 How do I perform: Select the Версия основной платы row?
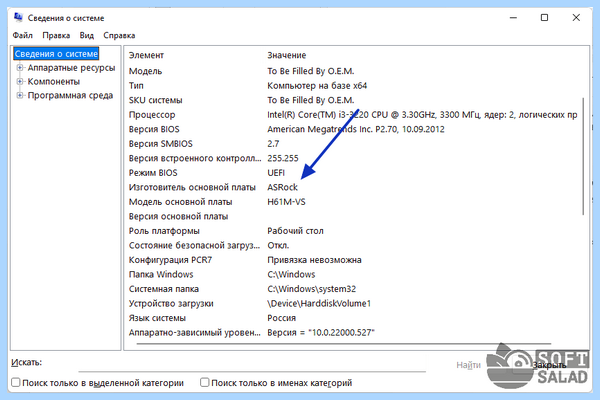point(353,217)
